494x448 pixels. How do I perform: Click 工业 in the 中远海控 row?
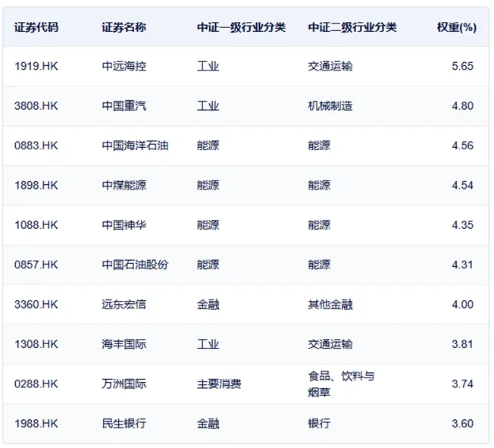tap(208, 66)
